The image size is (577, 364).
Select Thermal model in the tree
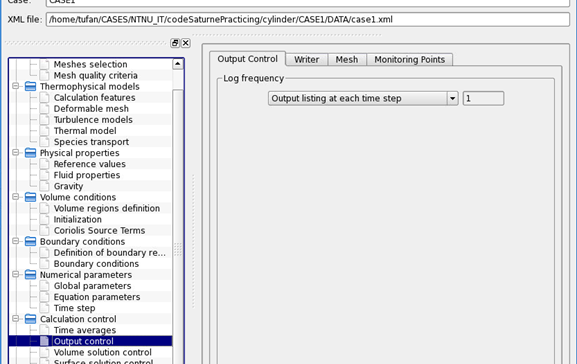(x=85, y=131)
